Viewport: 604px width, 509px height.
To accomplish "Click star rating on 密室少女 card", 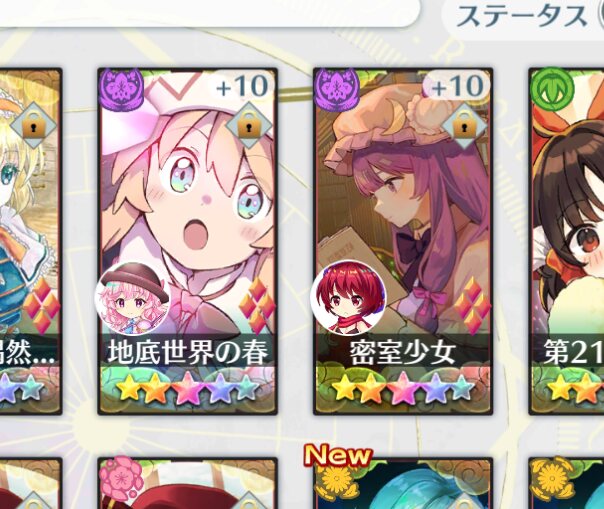I will point(403,387).
